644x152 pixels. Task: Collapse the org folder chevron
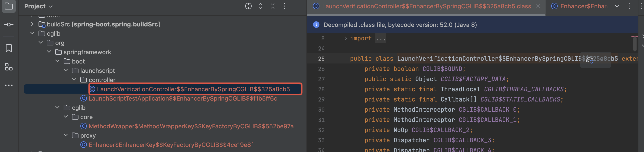tap(41, 42)
